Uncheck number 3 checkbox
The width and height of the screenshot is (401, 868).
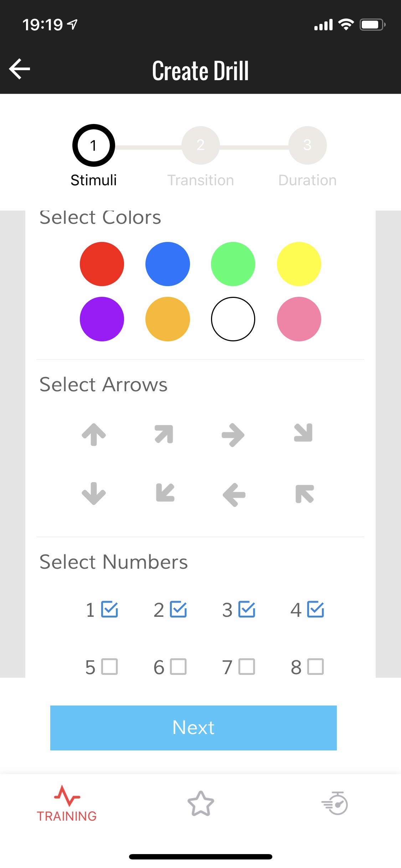247,609
